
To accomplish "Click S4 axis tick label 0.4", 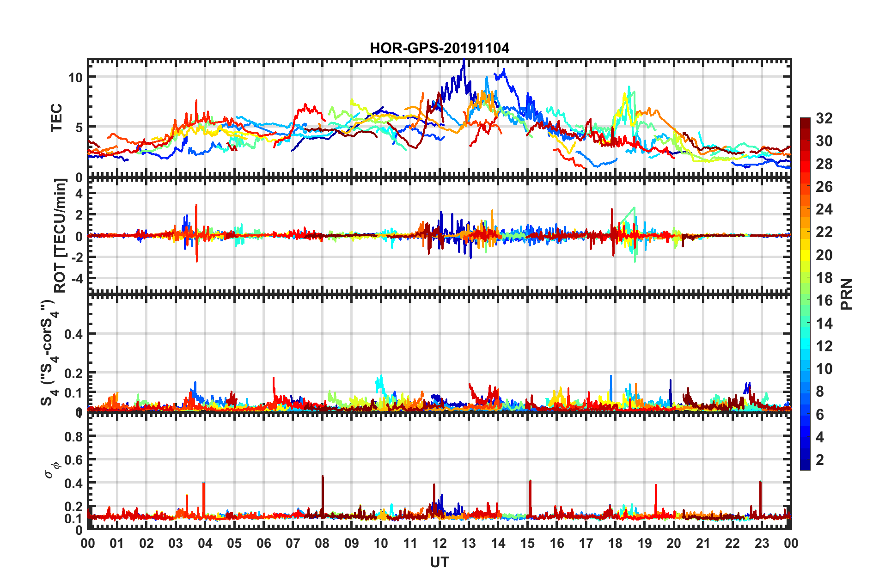I will 74,334.
